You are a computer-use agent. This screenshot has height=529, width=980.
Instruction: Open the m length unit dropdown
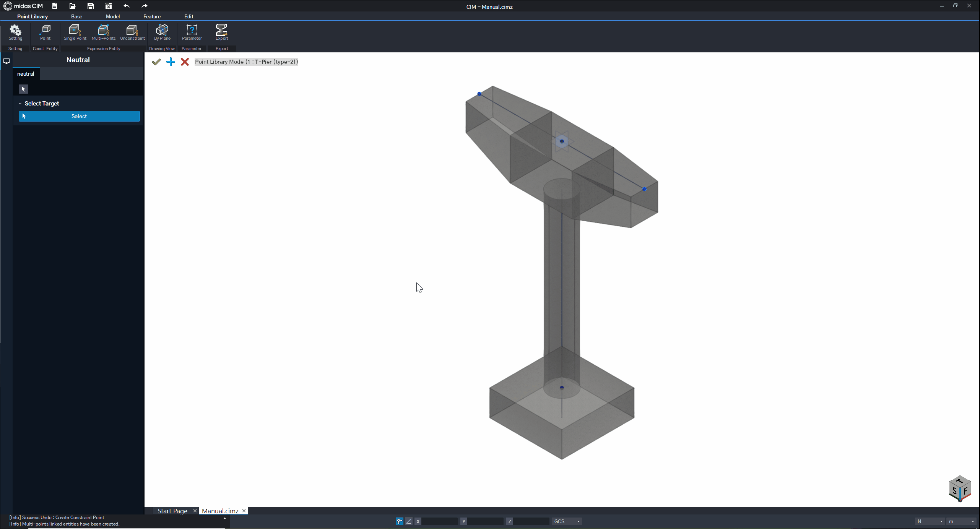(x=961, y=521)
